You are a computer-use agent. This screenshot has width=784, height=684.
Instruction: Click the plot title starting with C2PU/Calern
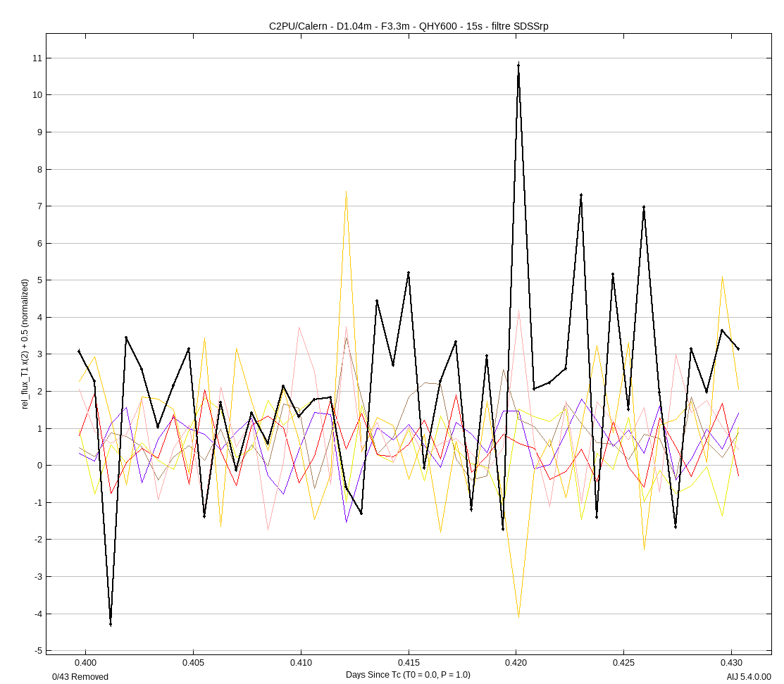(408, 26)
